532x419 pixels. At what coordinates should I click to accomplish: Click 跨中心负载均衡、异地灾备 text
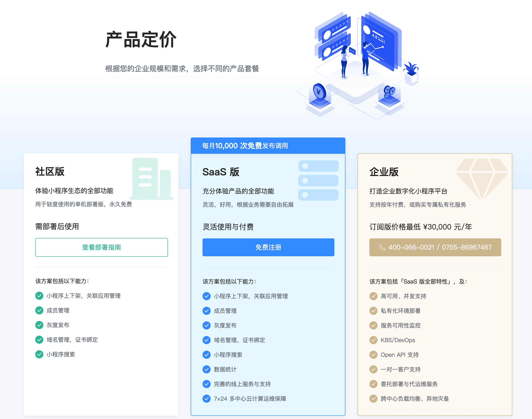(415, 399)
